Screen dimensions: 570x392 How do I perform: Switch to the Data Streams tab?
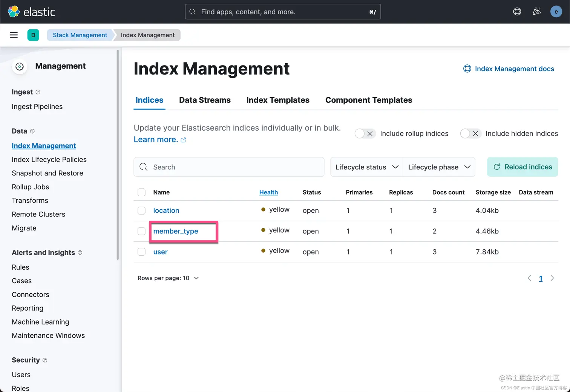pos(205,100)
